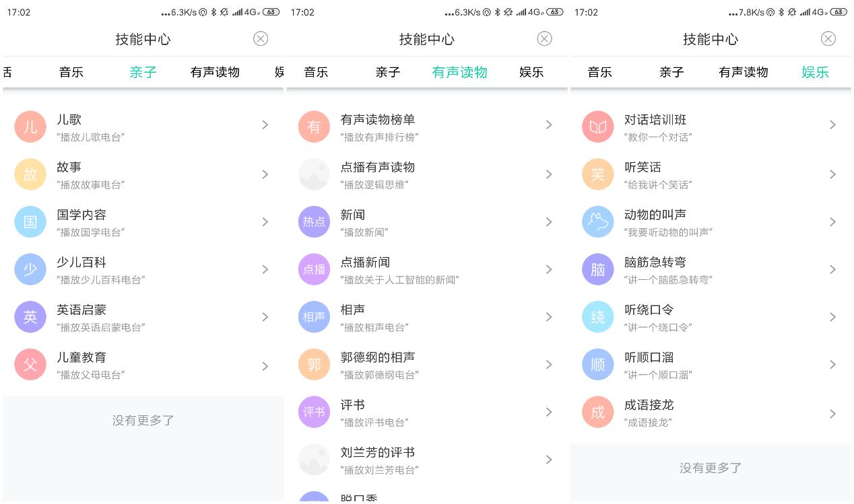Select the 儿歌 children's song icon
854x504 pixels.
(30, 127)
